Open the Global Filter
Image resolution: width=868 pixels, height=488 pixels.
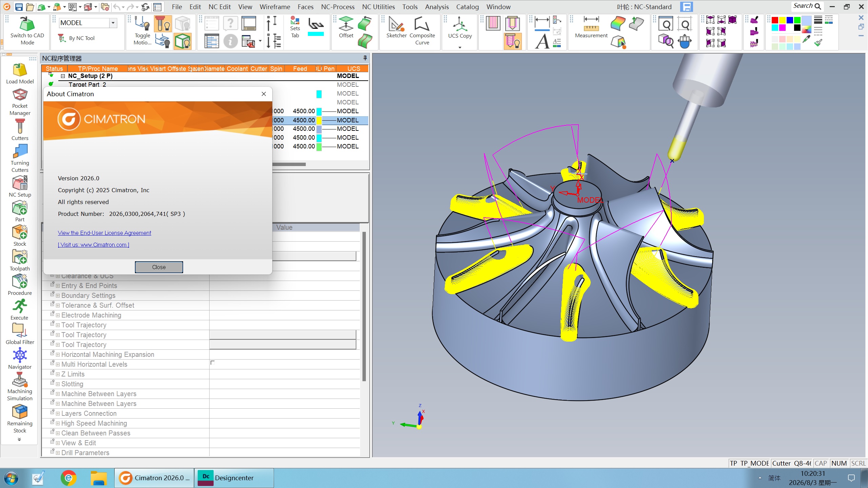point(20,334)
